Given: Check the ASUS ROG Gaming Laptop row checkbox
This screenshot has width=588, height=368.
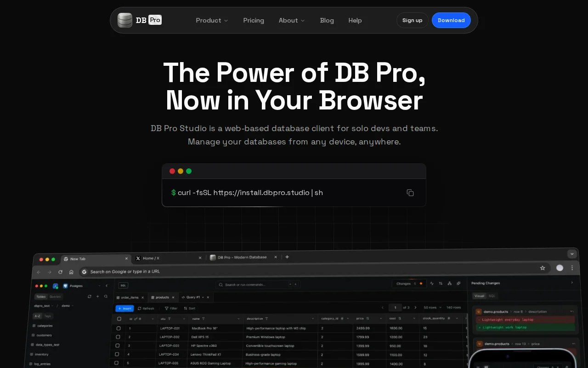Looking at the screenshot, I should click(117, 363).
